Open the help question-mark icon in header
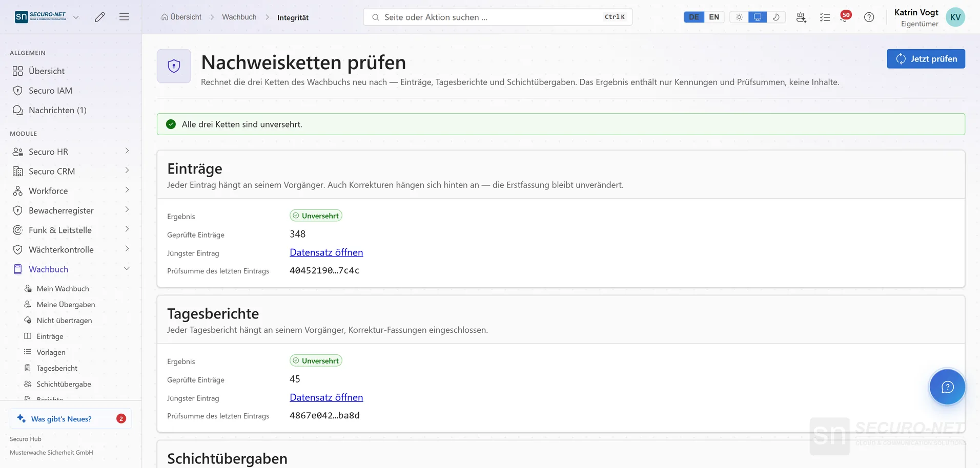The image size is (980, 468). coord(869,17)
